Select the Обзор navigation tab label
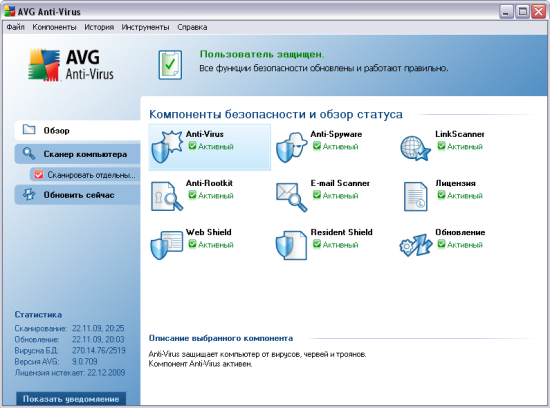This screenshot has height=408, width=550. (56, 131)
